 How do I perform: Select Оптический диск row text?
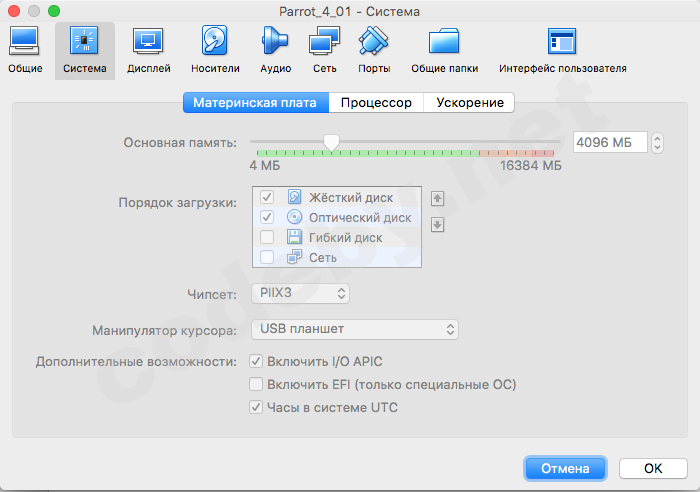point(360,217)
